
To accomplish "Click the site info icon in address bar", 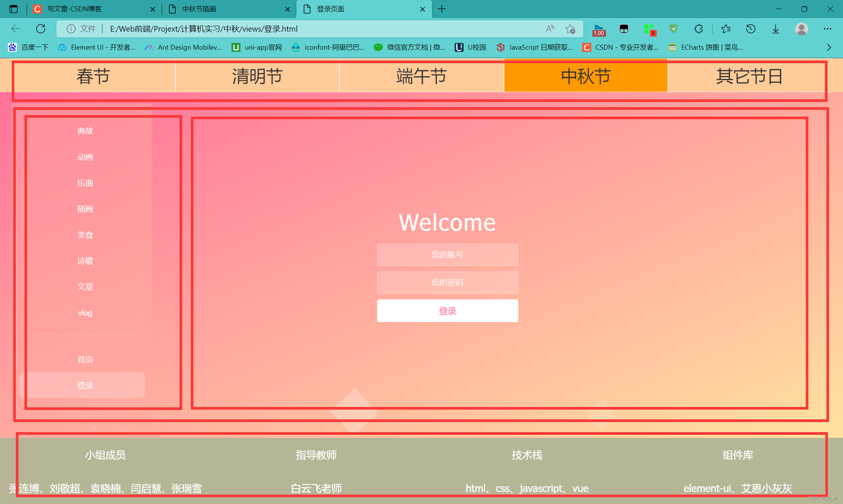I will coord(71,29).
